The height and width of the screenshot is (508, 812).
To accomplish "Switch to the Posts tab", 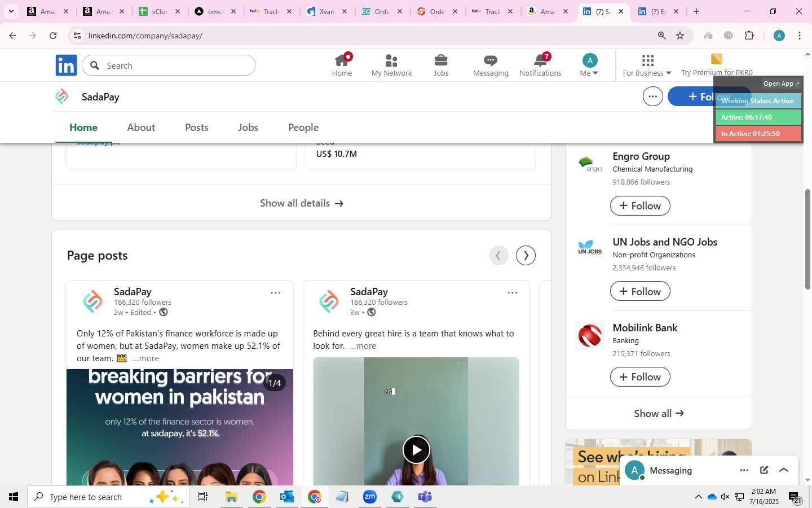I will pos(197,128).
